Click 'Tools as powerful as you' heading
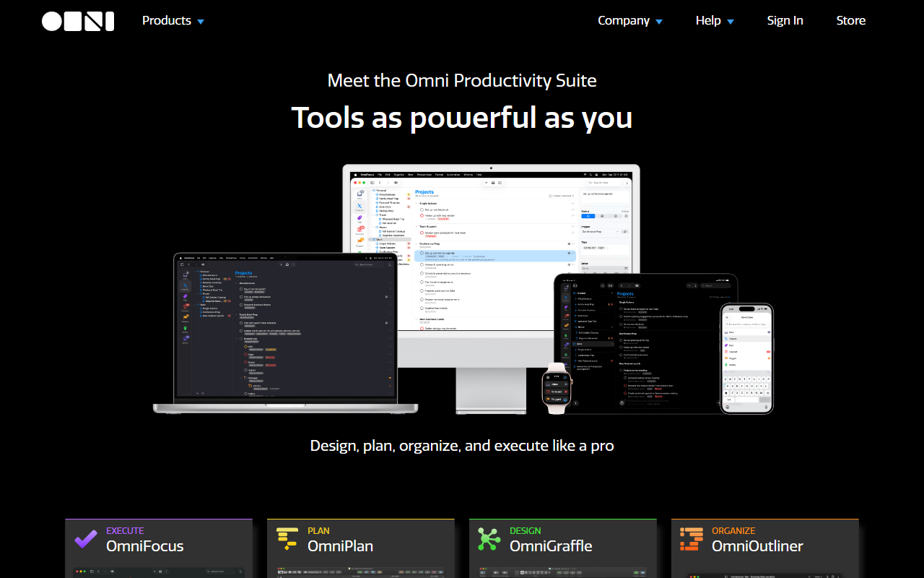 (462, 117)
